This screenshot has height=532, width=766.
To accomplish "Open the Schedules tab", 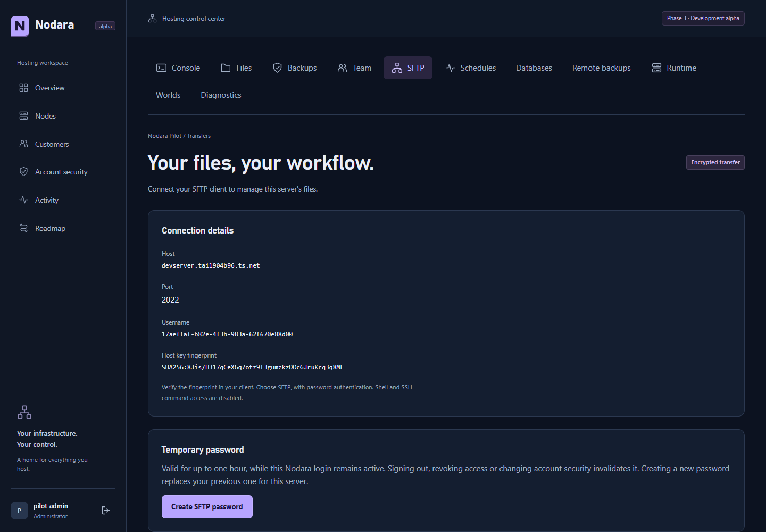I will point(471,68).
